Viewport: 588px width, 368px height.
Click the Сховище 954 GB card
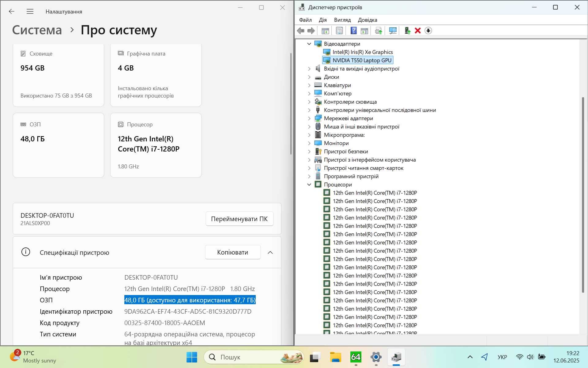pyautogui.click(x=58, y=75)
